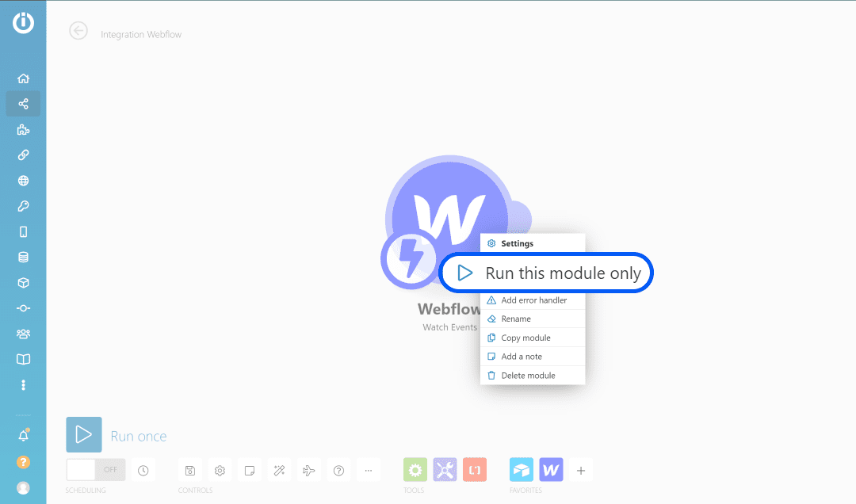Open Data stores database icon
Screen dimensions: 856x504
(x=23, y=258)
